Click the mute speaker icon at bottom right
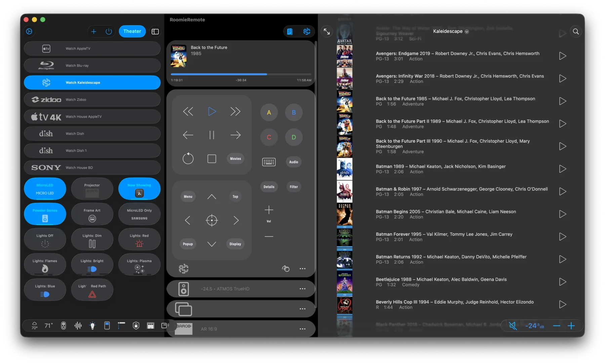The height and width of the screenshot is (364, 605). coord(513,326)
